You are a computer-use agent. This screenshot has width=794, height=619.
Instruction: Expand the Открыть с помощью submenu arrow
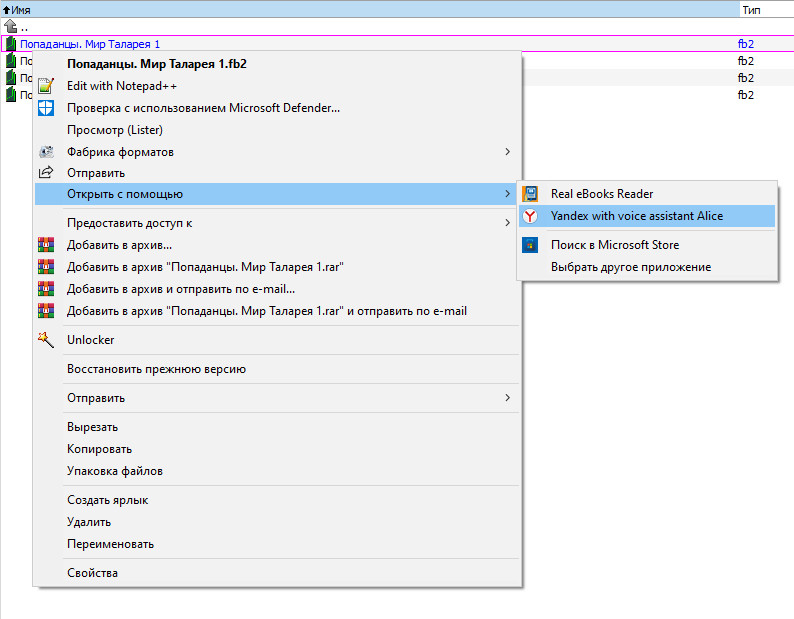click(x=507, y=194)
